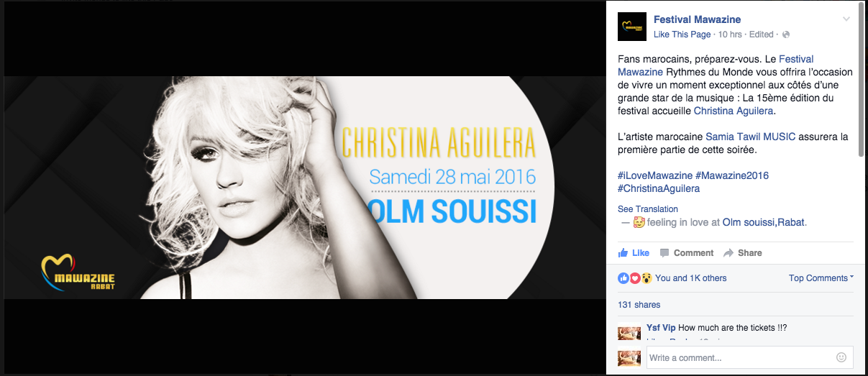The image size is (868, 376).
Task: Open the Olm souissi, Rabat location link
Action: tap(764, 223)
